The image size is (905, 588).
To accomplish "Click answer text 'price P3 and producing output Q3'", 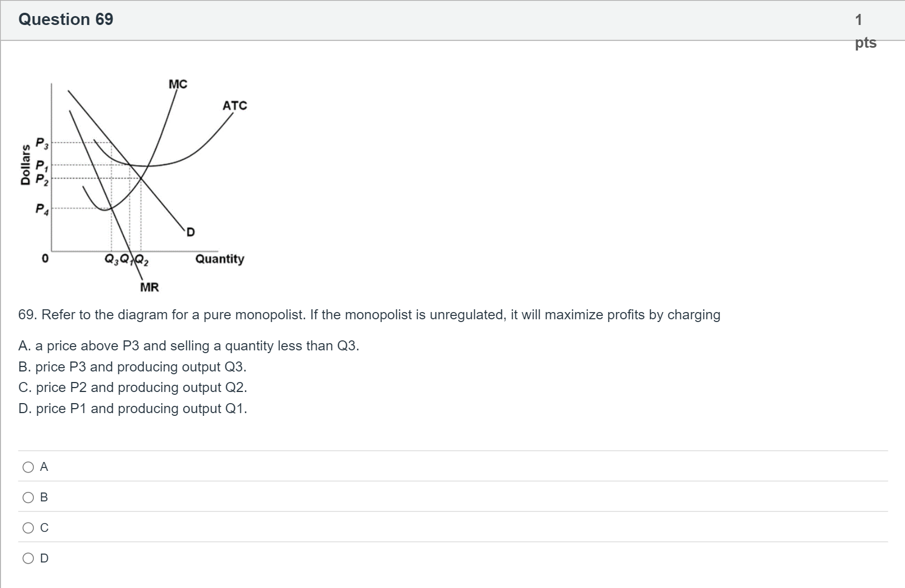I will click(x=141, y=367).
